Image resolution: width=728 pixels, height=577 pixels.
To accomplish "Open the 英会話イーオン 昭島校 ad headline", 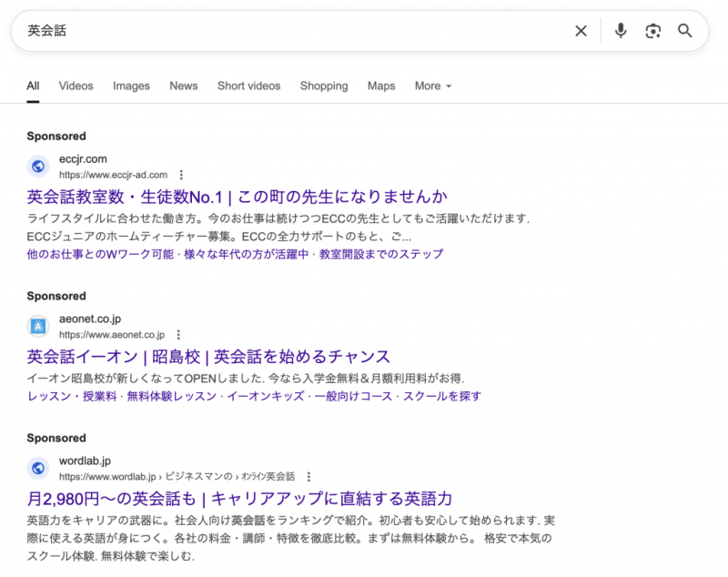I will 208,357.
